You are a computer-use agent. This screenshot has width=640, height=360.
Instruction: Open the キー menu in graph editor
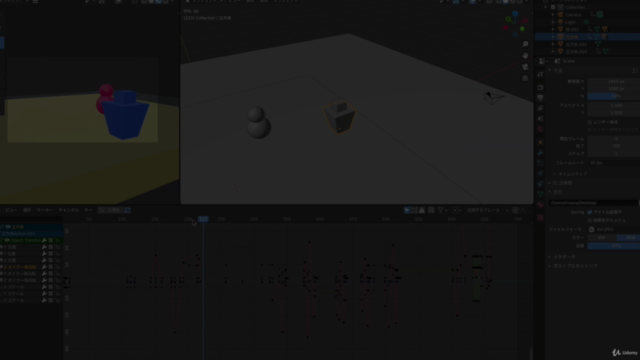89,210
